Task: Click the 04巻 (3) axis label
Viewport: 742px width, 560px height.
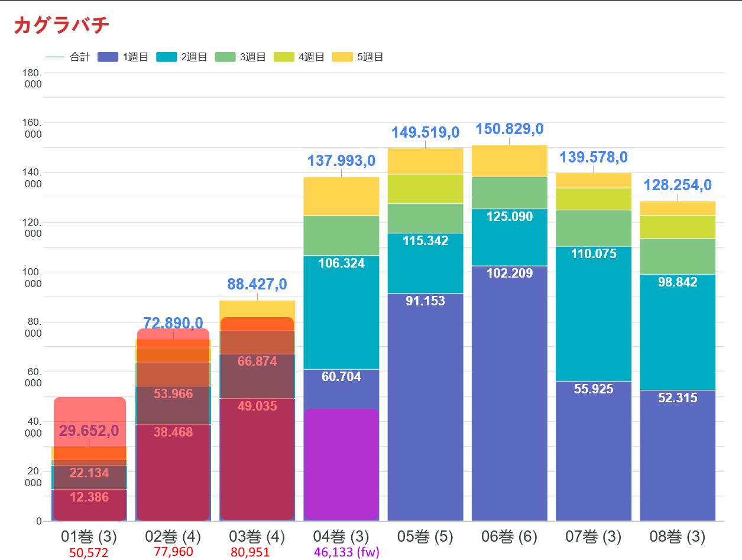Action: pyautogui.click(x=341, y=536)
